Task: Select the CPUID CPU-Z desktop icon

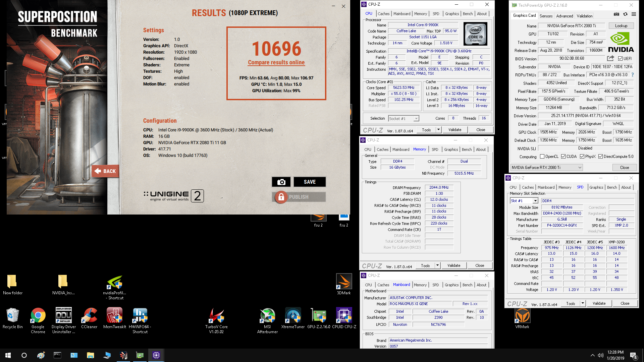Action: click(344, 318)
